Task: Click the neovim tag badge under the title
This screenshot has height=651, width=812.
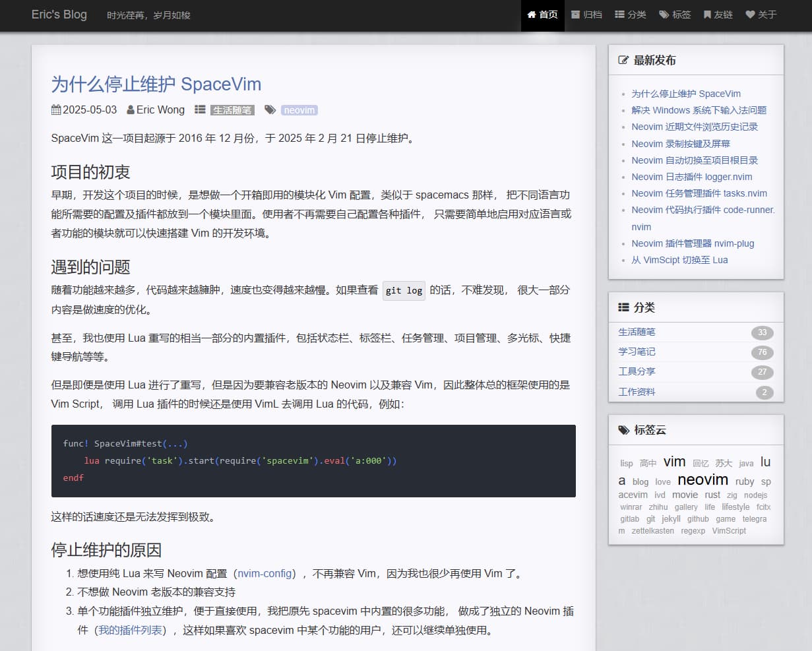Action: coord(299,109)
